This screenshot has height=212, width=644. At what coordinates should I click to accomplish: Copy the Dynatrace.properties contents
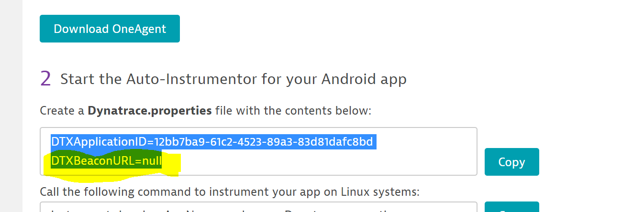click(x=511, y=162)
